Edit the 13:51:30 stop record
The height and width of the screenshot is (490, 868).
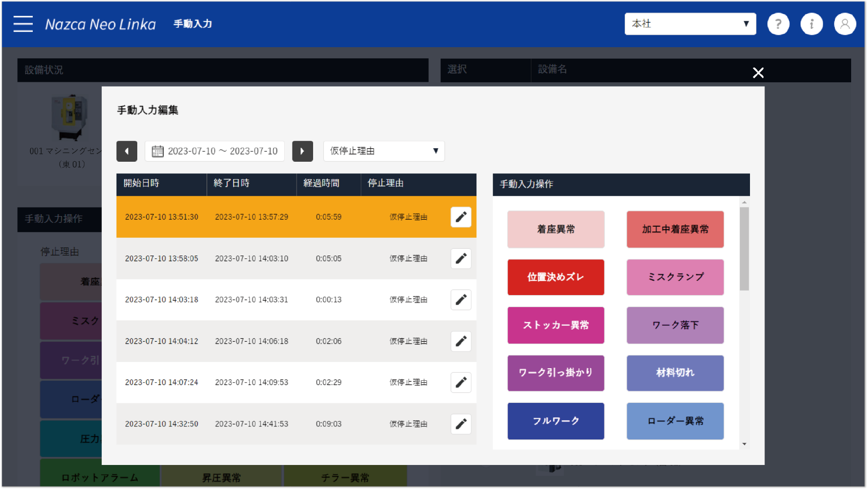click(461, 217)
